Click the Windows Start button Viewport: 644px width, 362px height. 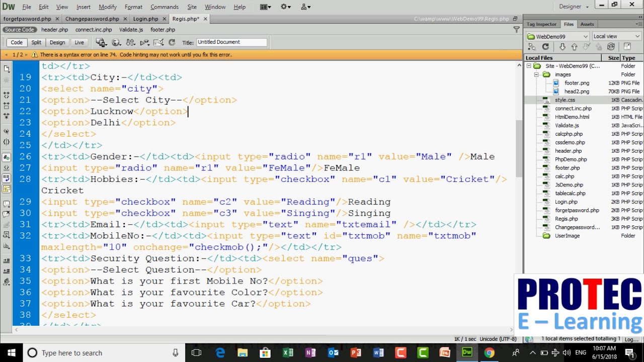11,353
